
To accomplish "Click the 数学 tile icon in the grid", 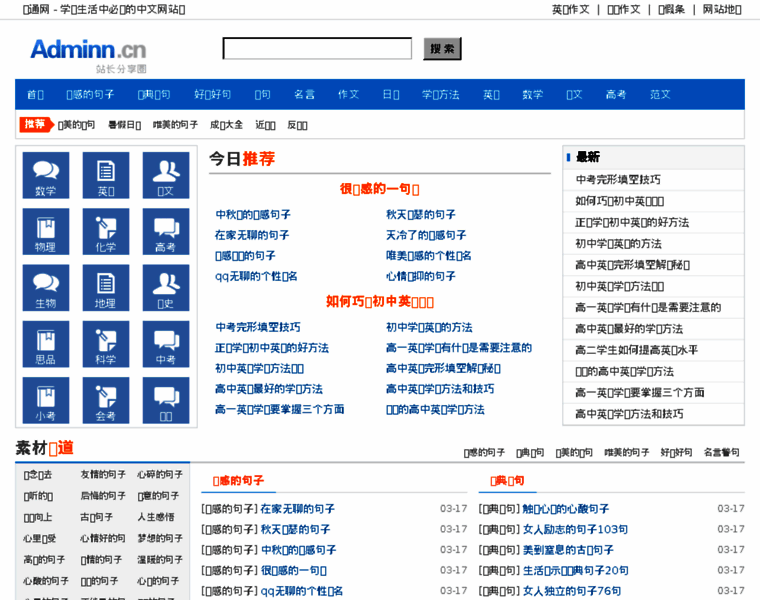I will click(46, 176).
